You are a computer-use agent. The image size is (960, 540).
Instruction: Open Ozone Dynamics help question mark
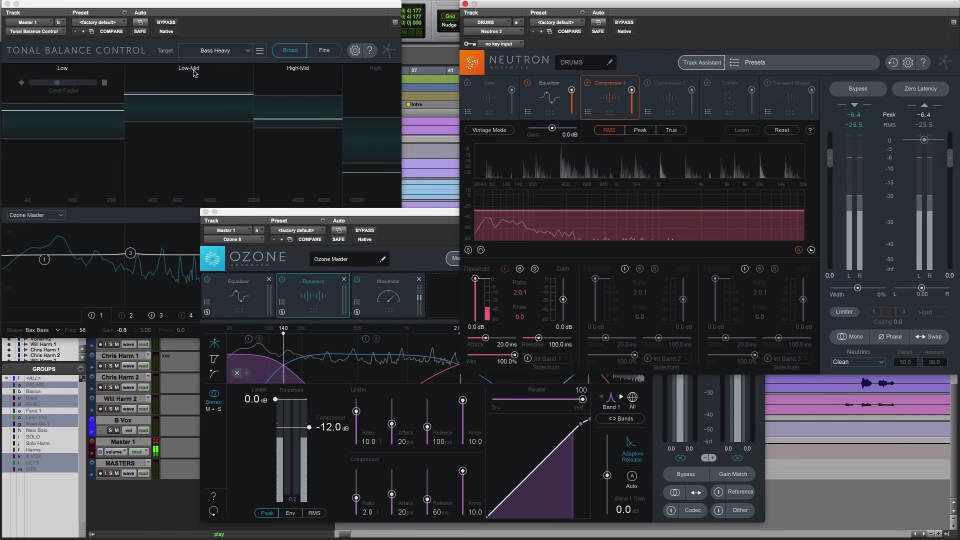point(213,495)
